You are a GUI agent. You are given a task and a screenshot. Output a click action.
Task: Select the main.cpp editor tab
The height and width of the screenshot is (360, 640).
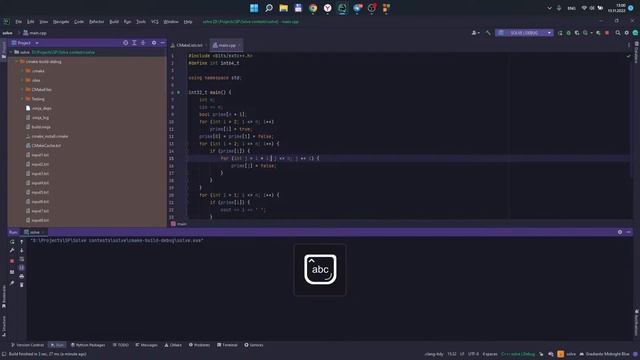(226, 45)
